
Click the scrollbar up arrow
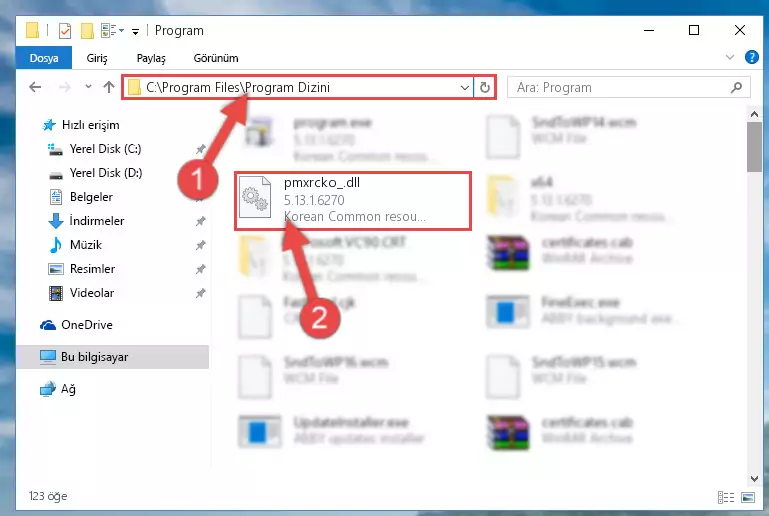(x=754, y=114)
